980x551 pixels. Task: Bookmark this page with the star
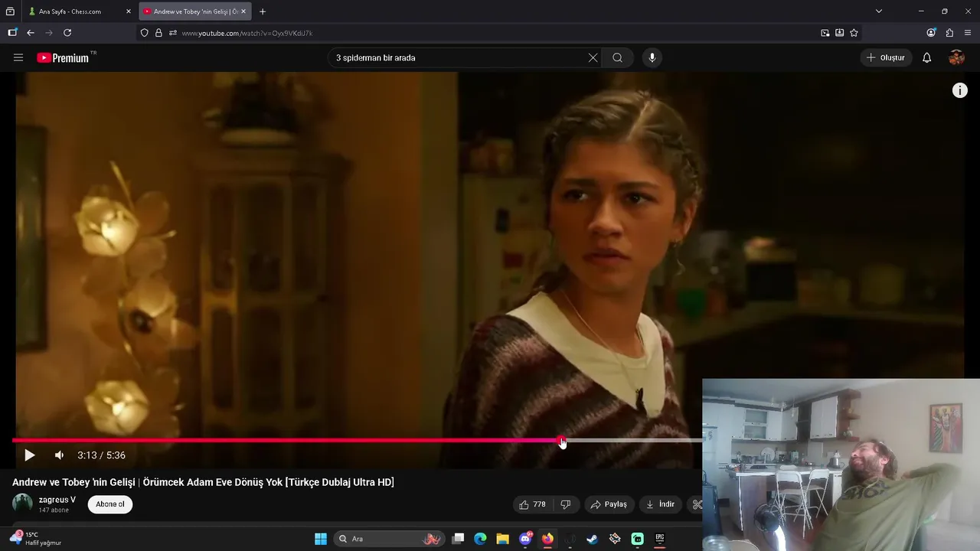(x=854, y=33)
